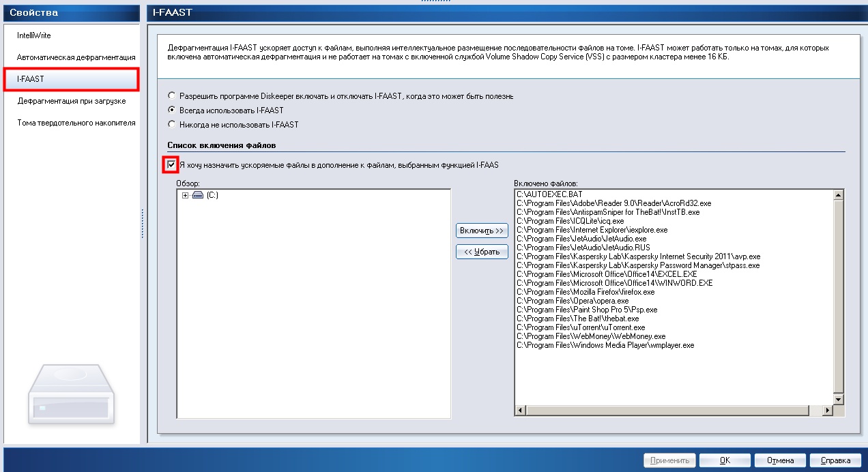Open the IntelliWrite settings page
Image resolution: width=868 pixels, height=472 pixels.
(34, 35)
